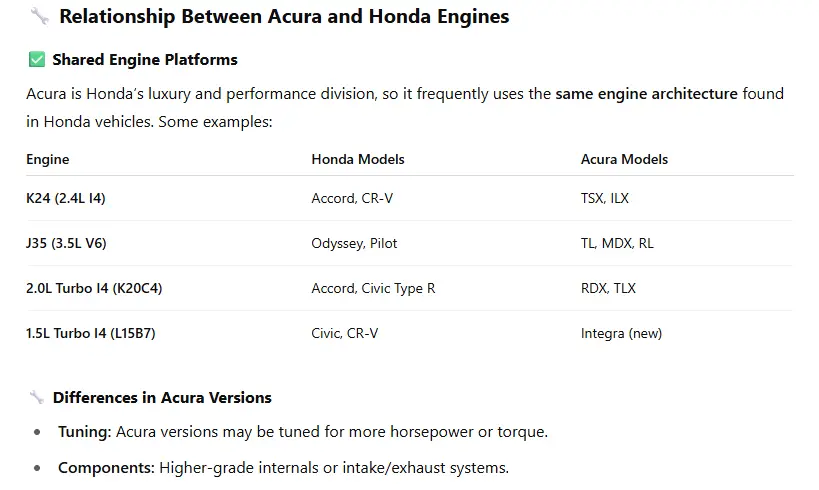This screenshot has height=490, width=819.
Task: Select the RDX, TLX cell
Action: click(608, 288)
